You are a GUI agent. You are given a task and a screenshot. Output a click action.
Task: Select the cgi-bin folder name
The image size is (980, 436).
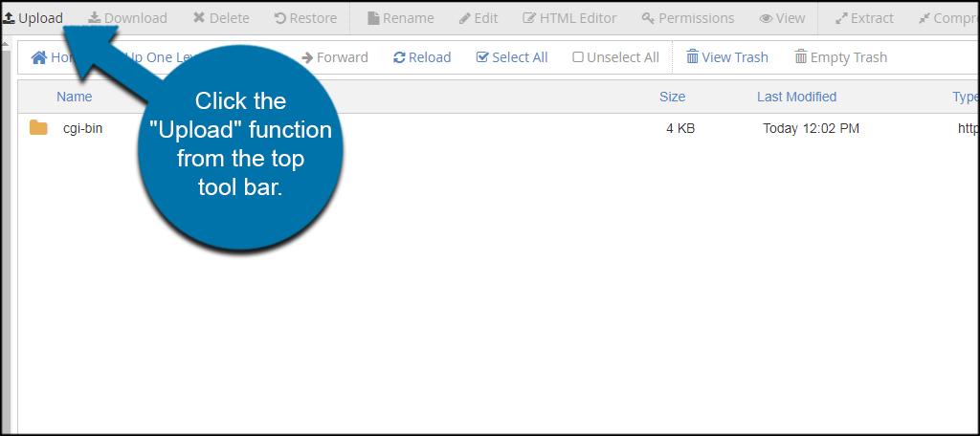(x=82, y=129)
